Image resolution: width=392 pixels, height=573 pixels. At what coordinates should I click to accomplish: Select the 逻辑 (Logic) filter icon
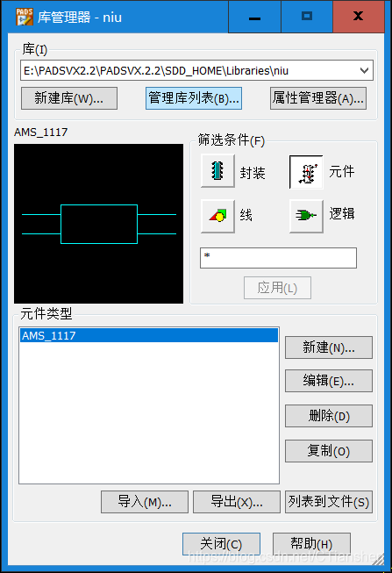(x=306, y=216)
